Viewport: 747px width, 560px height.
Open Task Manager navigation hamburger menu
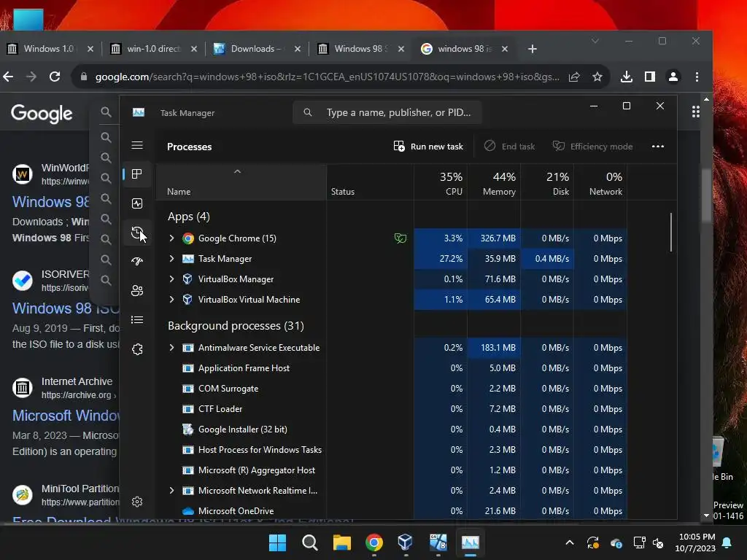(x=137, y=145)
